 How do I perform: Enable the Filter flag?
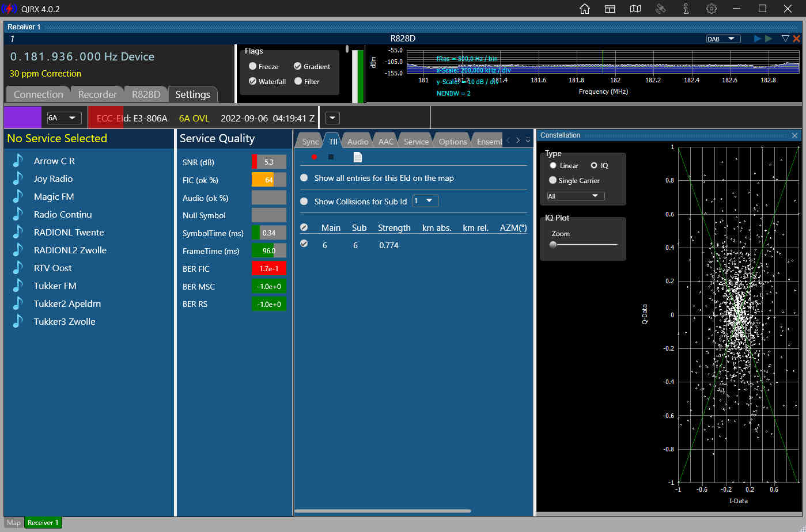(x=298, y=81)
